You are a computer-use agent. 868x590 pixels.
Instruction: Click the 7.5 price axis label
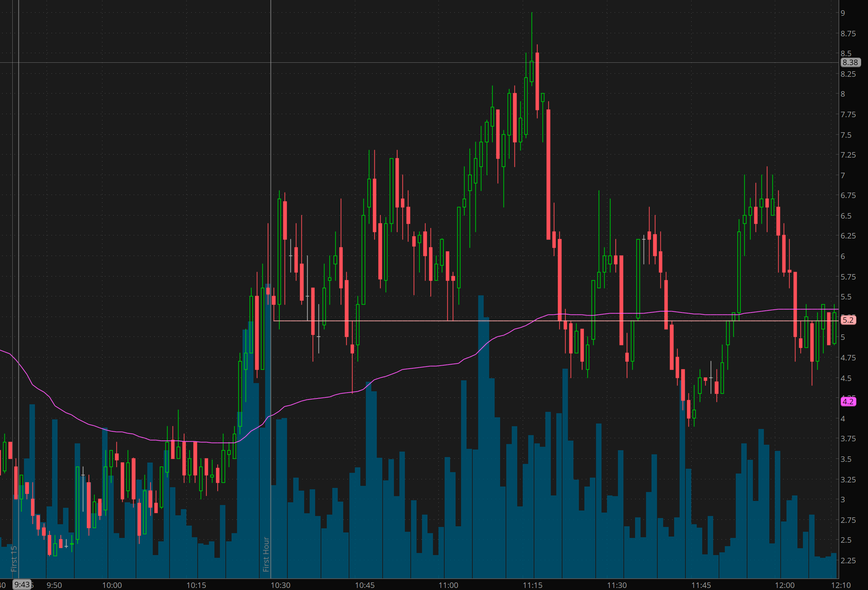(x=846, y=135)
